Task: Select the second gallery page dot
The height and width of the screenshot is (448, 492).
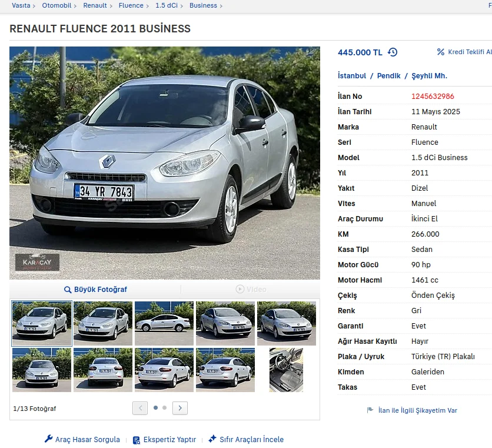Action: [164, 407]
